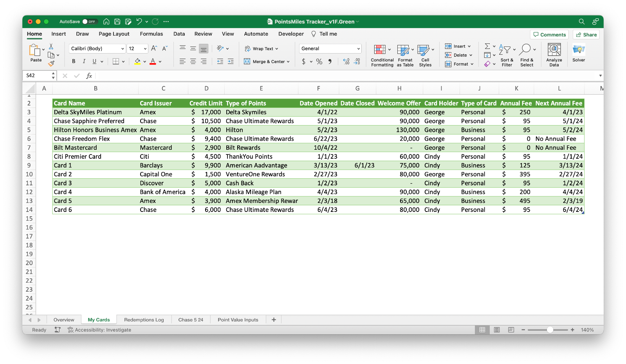This screenshot has width=626, height=364.
Task: Apply percent style
Action: tap(319, 61)
